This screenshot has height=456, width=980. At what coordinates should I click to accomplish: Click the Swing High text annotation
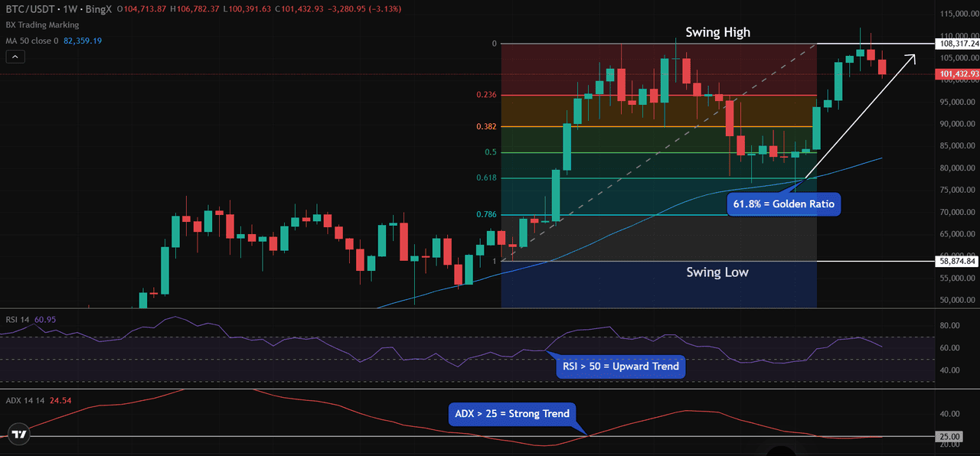click(717, 32)
